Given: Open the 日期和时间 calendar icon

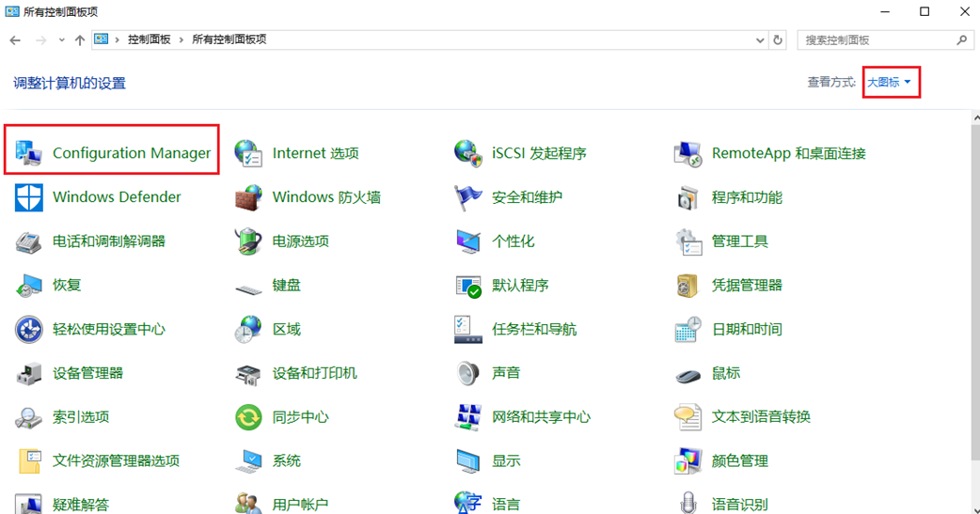Looking at the screenshot, I should point(688,329).
